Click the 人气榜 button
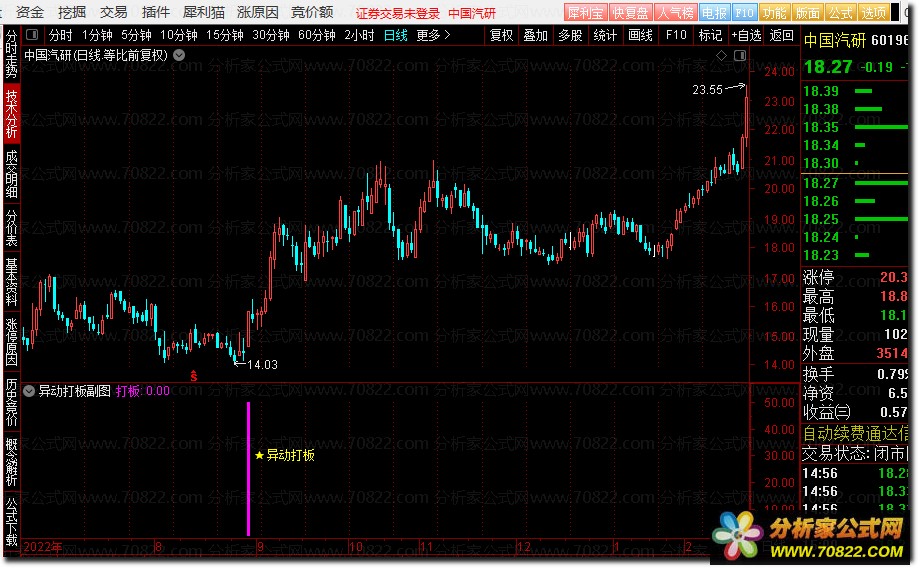 (676, 12)
